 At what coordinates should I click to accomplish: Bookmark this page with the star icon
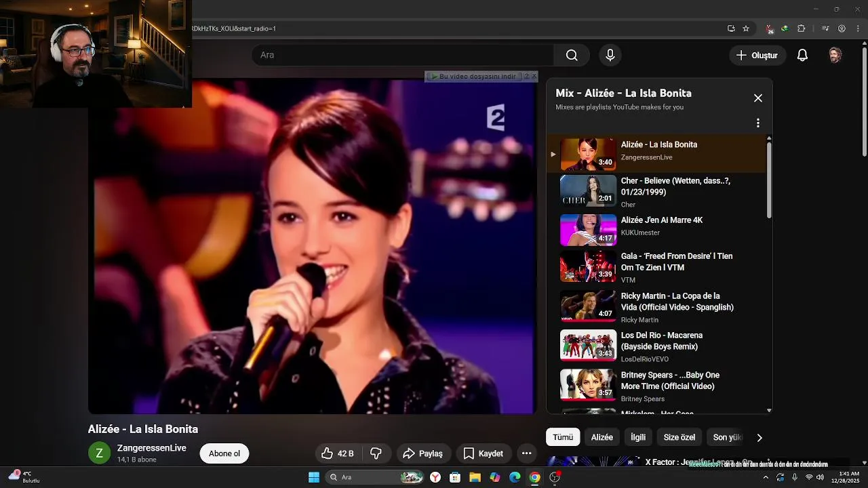coord(746,28)
